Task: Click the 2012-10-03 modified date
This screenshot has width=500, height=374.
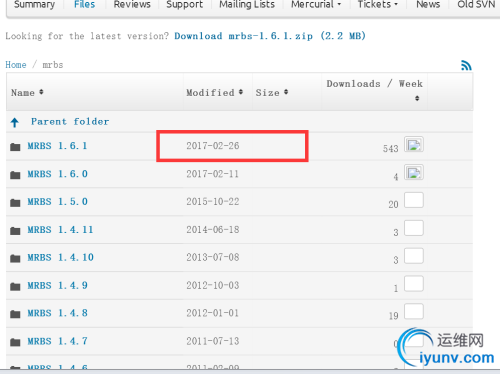Action: click(213, 285)
